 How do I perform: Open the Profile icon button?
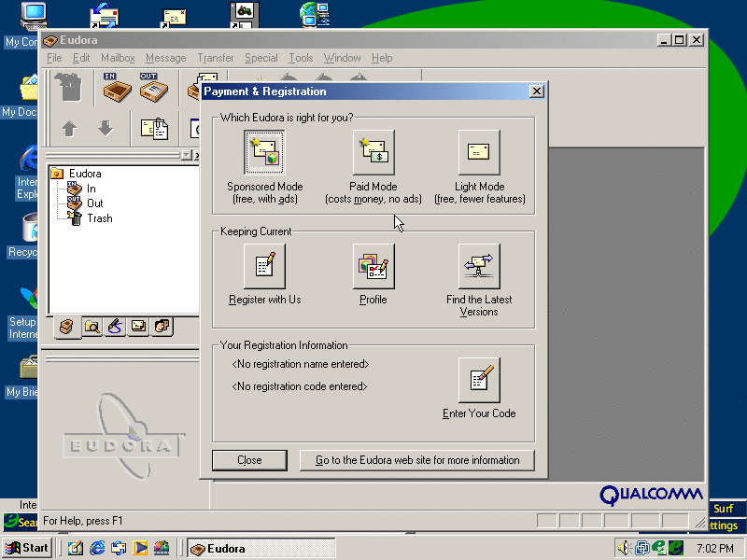click(373, 267)
